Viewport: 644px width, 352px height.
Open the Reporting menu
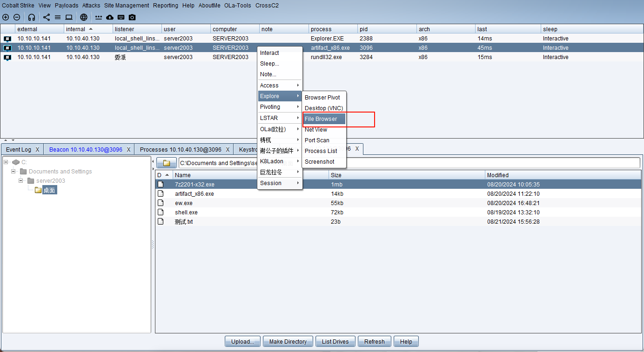[x=166, y=6]
